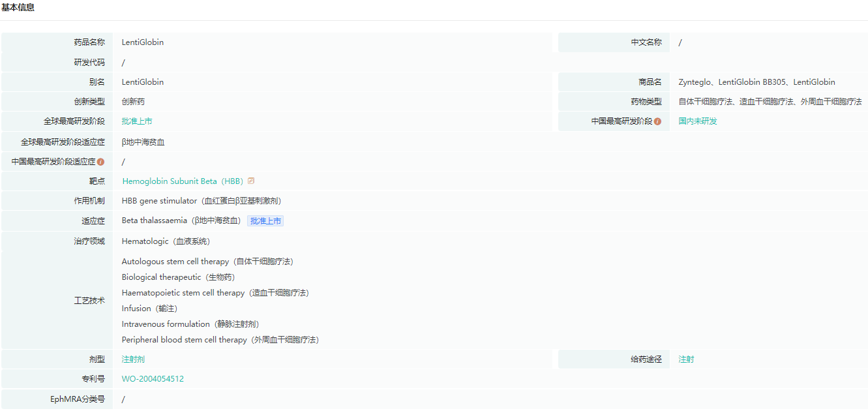Click the info icon beside 中国最高研发阶段

(x=657, y=121)
